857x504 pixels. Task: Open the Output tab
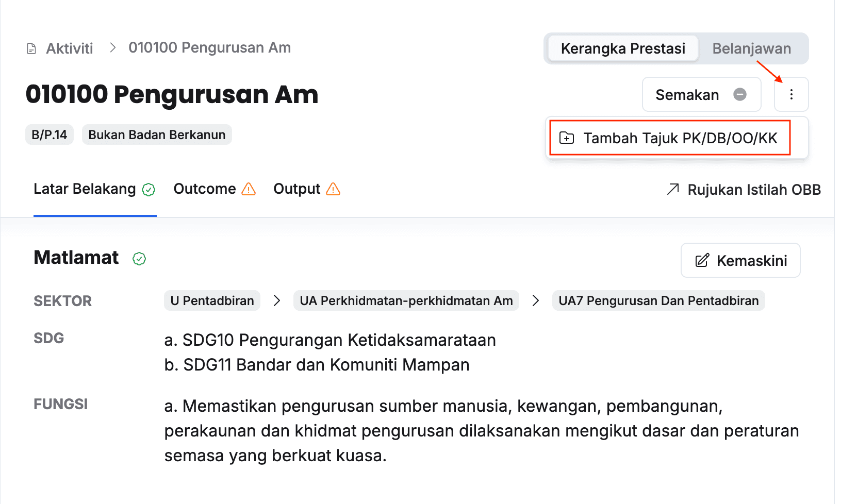click(296, 189)
